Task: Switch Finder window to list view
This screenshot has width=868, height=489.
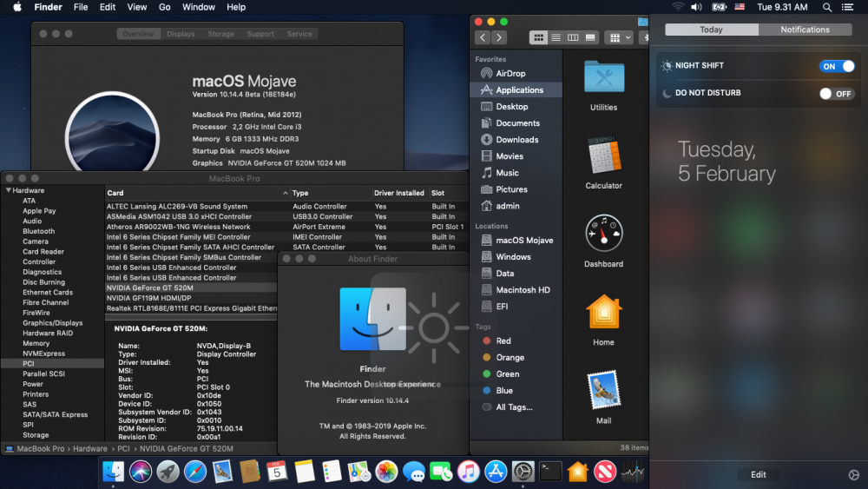Action: tap(556, 37)
